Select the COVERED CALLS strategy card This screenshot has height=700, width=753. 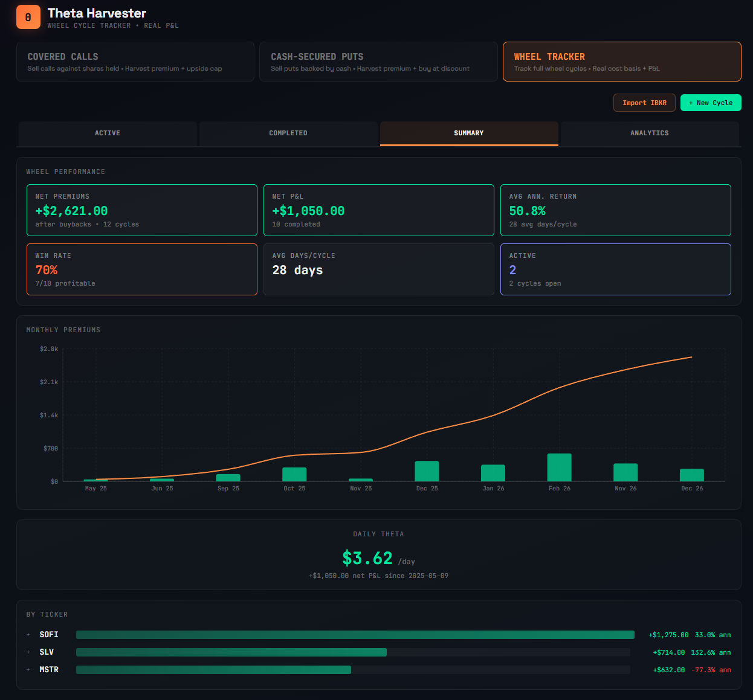tap(135, 61)
